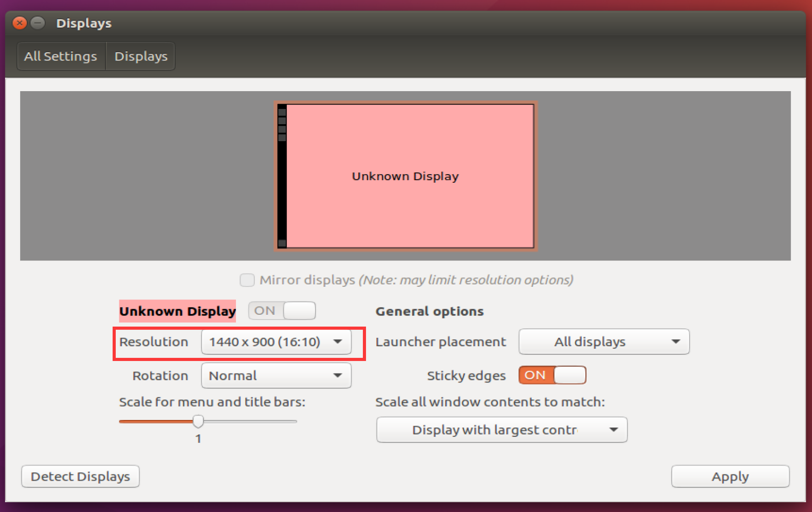
Task: Click the Detect Displays button
Action: pos(80,476)
